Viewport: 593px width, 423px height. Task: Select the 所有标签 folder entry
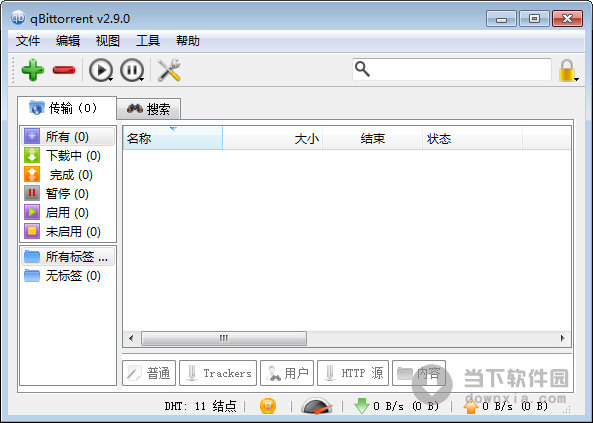click(x=67, y=257)
